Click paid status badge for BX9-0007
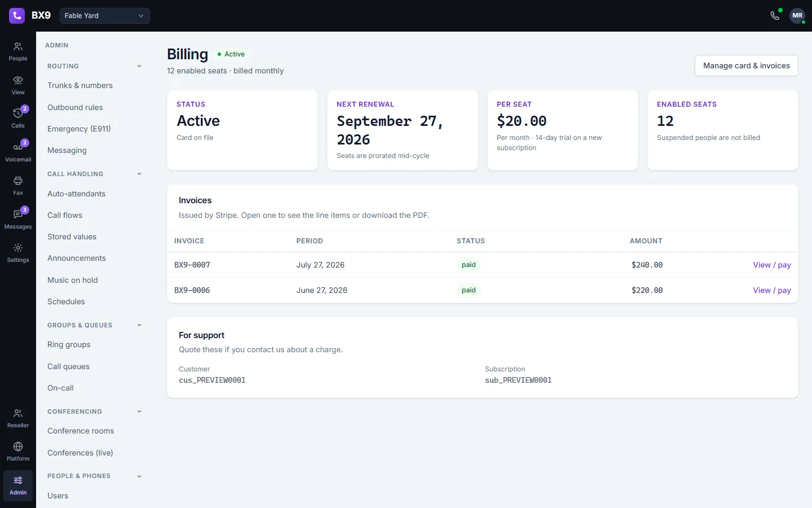The width and height of the screenshot is (812, 508). coord(469,265)
